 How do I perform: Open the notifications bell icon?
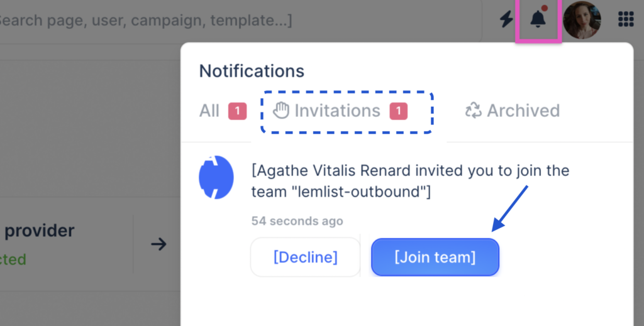click(538, 19)
